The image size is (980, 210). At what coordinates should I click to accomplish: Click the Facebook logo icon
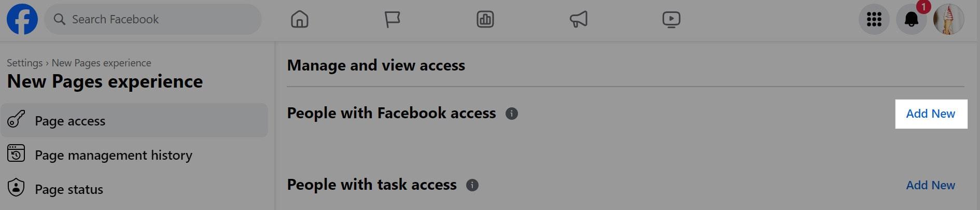(22, 19)
